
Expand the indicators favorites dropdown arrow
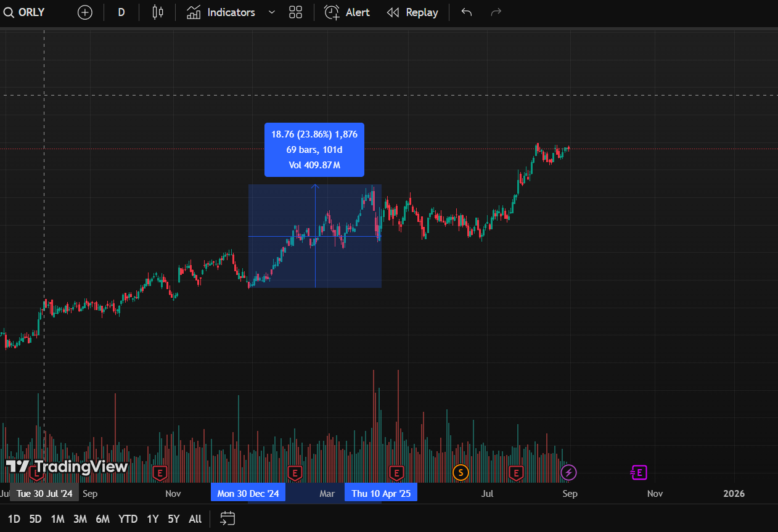[271, 12]
